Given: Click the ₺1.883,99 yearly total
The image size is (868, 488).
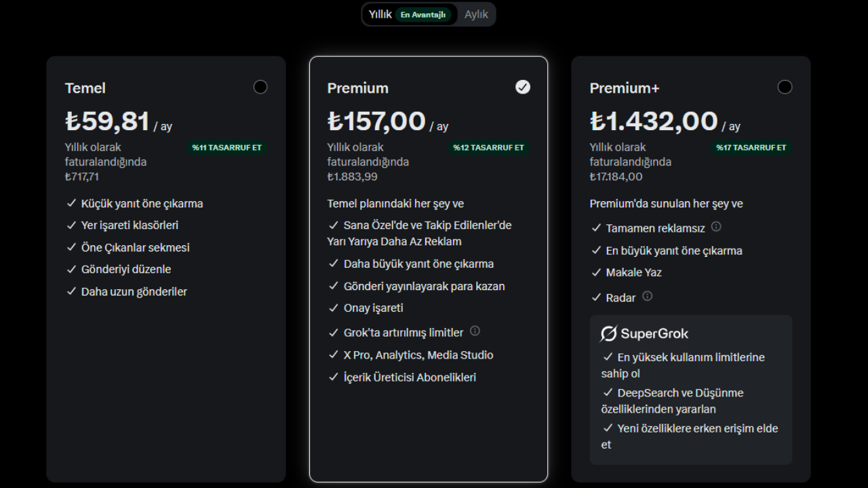Looking at the screenshot, I should (x=353, y=177).
